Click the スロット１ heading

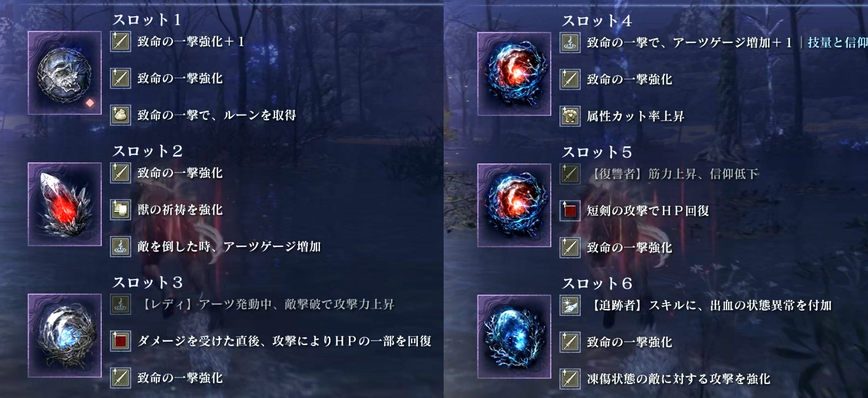[147, 20]
